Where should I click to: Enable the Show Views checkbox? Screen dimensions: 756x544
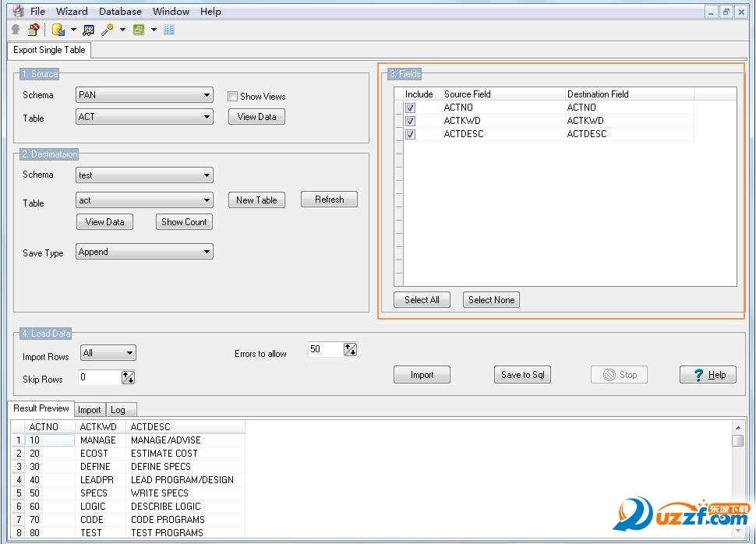pos(232,97)
